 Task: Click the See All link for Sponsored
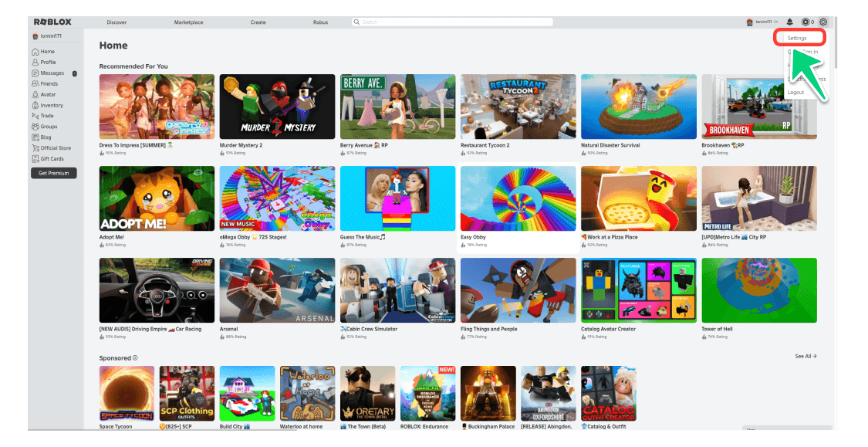(806, 357)
